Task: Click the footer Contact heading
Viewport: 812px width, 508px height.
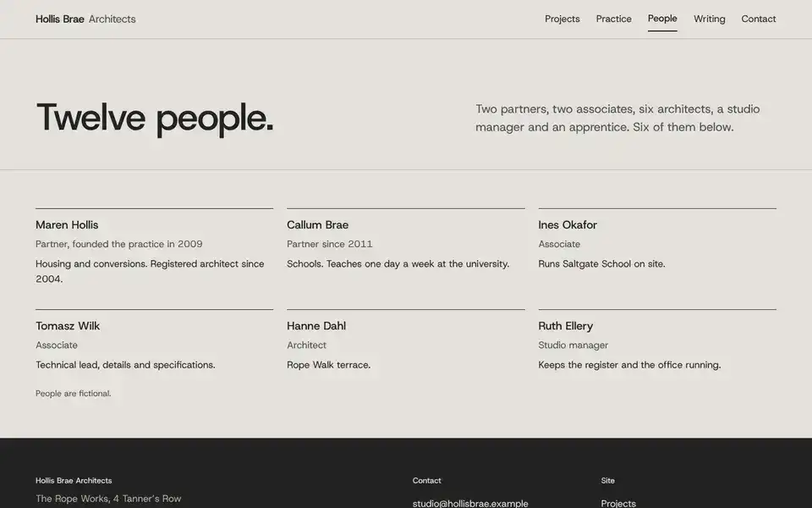Action: [x=426, y=481]
